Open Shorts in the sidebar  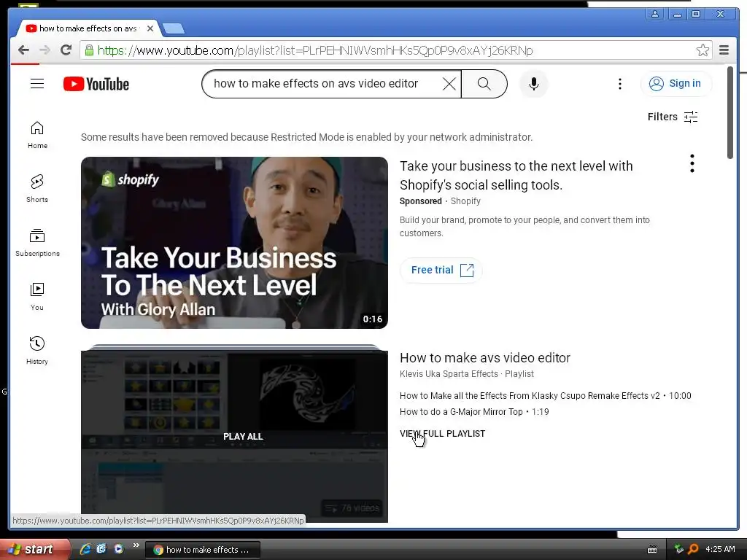point(37,189)
